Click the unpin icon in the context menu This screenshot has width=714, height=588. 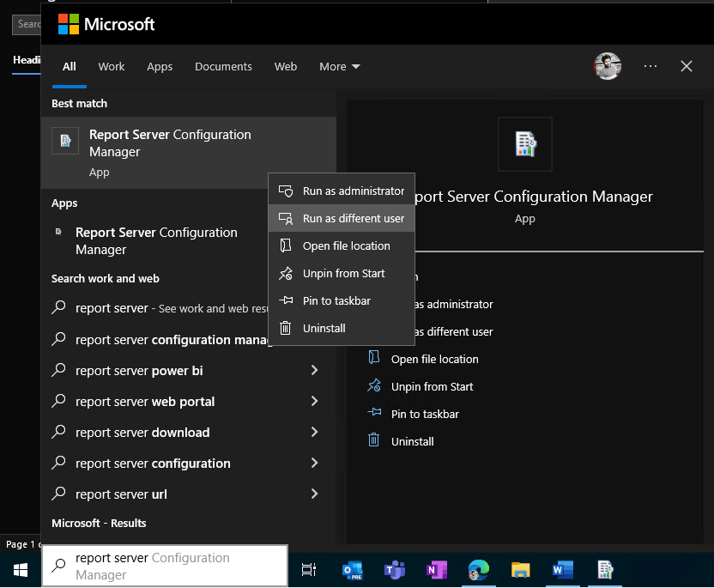click(x=286, y=273)
